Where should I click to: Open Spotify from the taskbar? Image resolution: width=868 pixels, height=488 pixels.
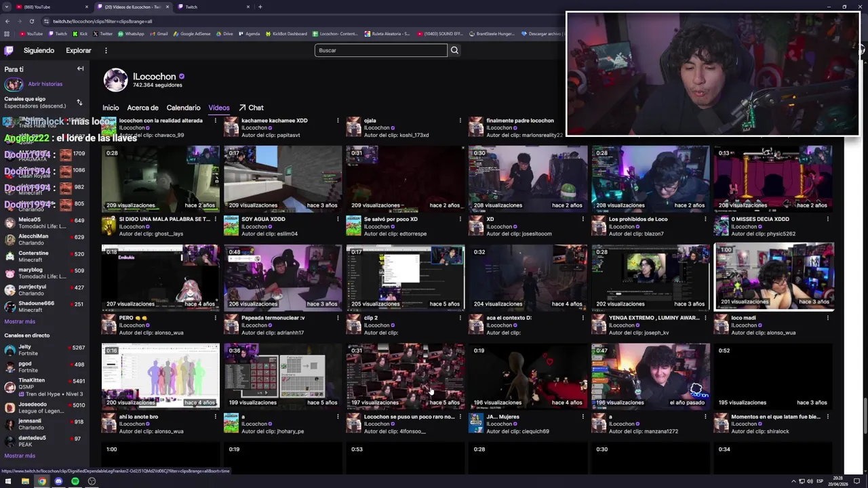75,481
